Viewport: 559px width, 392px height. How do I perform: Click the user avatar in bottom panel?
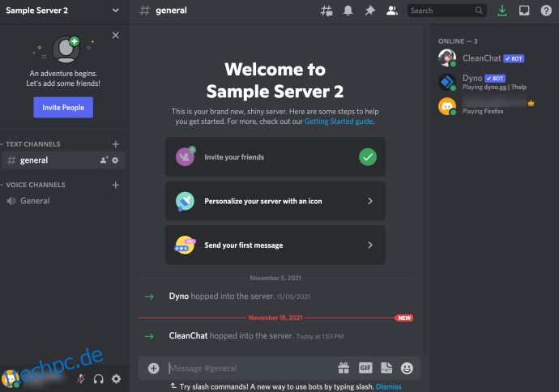point(10,378)
